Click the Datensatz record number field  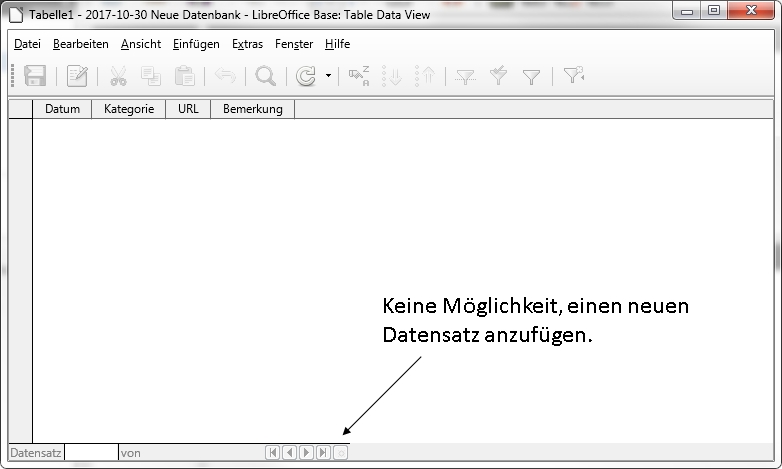(91, 453)
